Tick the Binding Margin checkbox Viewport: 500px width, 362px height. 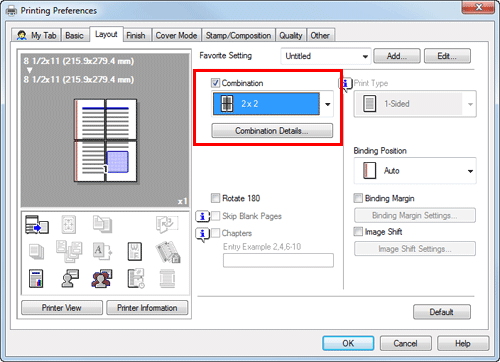pos(358,198)
